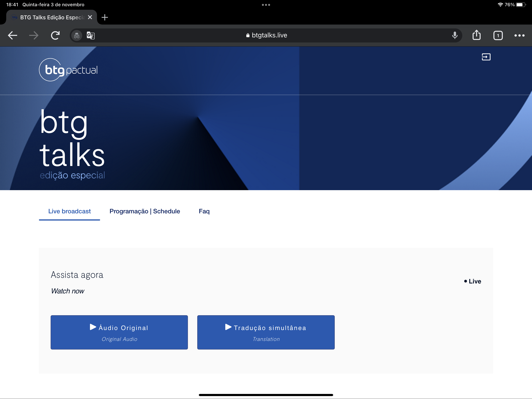
Task: Click the btgtalks.live address bar
Action: coord(266,35)
